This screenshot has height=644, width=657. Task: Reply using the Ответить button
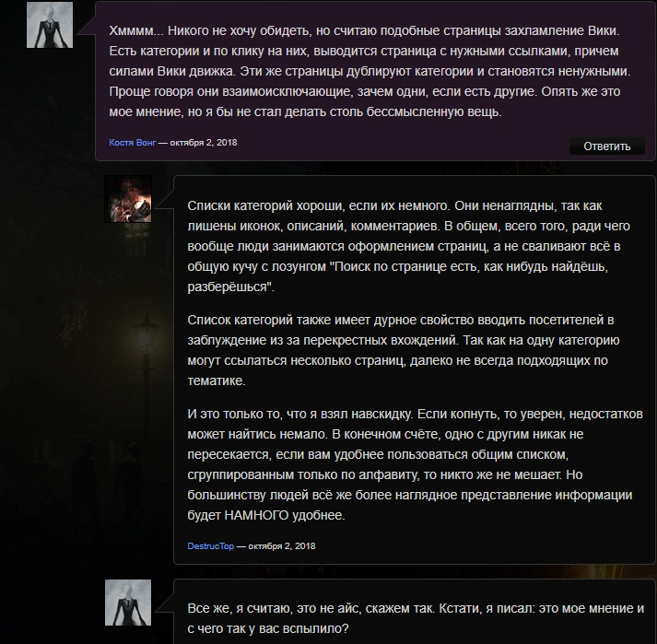click(606, 146)
